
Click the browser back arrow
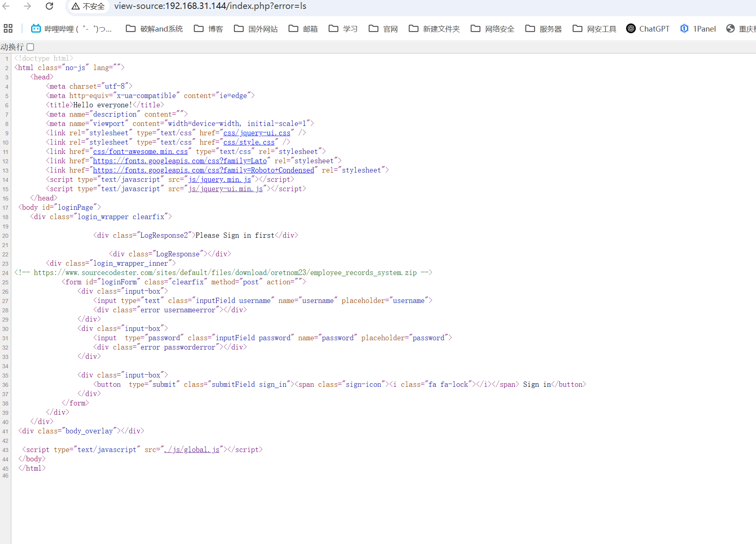click(x=6, y=6)
